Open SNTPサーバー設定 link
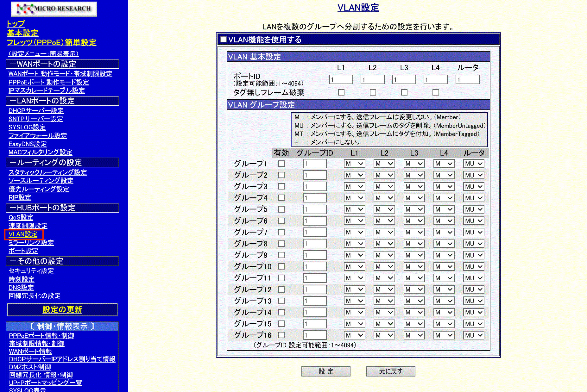The height and width of the screenshot is (392, 587). pyautogui.click(x=36, y=119)
